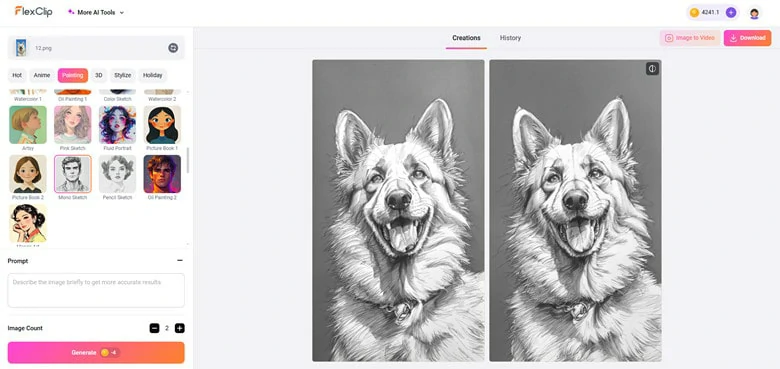Choose the Picture Book 1 style
780x369 pixels.
[x=162, y=125]
